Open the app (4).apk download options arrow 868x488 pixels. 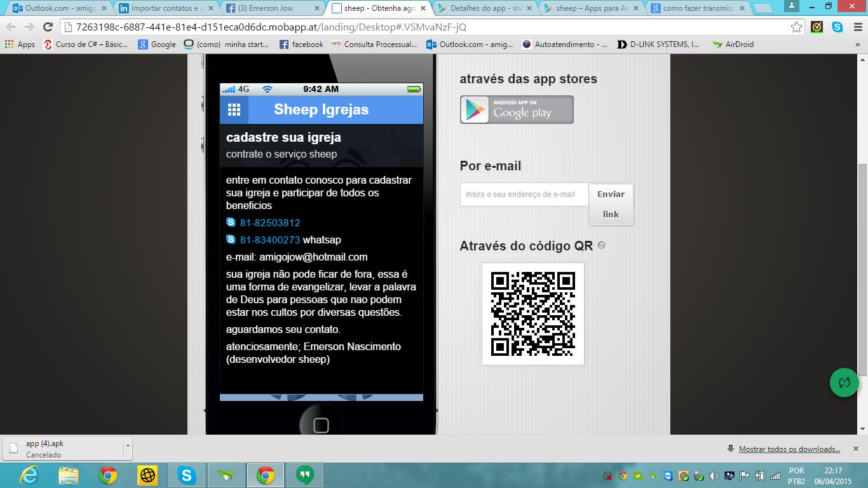128,446
